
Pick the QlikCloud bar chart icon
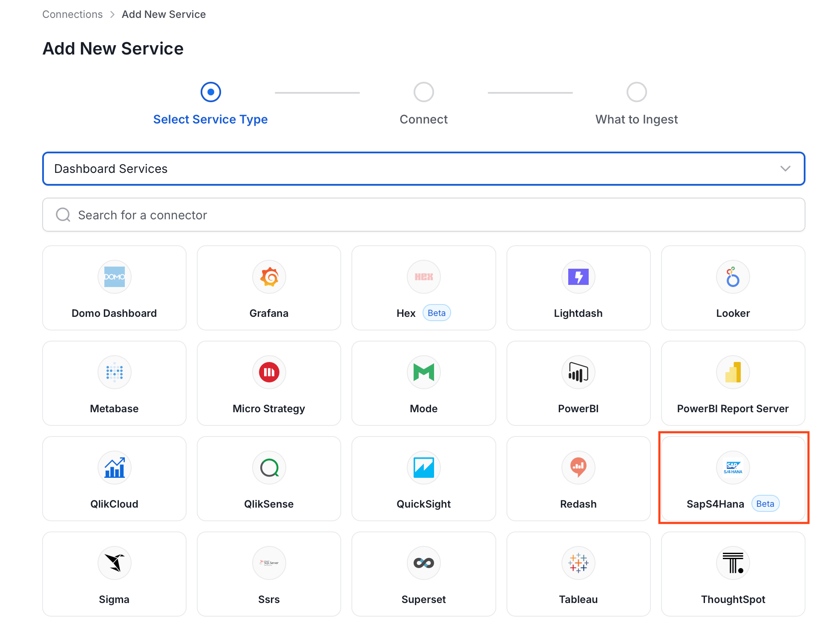[x=114, y=468]
